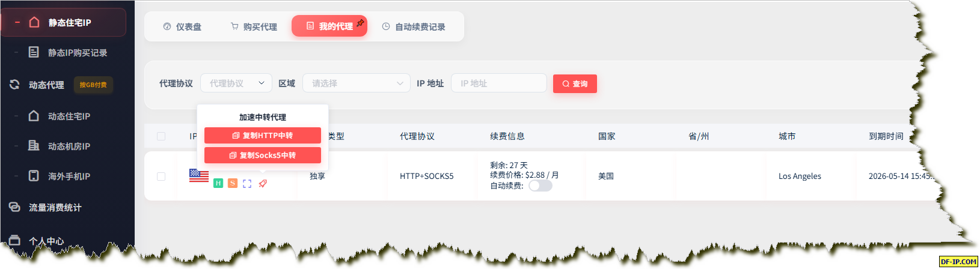The width and height of the screenshot is (980, 269).
Task: Focus the IP 地址 input field
Action: point(499,83)
